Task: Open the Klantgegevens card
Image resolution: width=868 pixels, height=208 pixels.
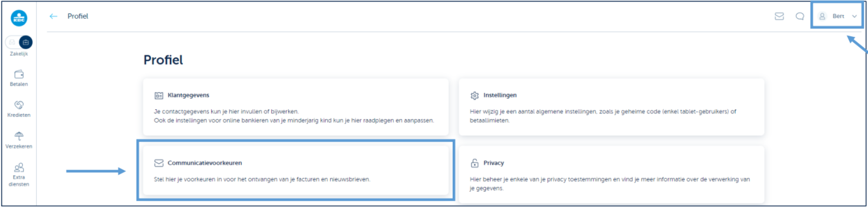Action: pyautogui.click(x=295, y=107)
